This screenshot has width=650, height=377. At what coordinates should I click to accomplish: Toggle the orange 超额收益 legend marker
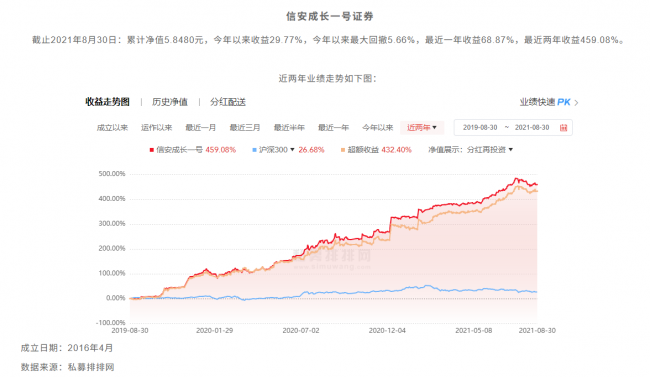coord(343,150)
